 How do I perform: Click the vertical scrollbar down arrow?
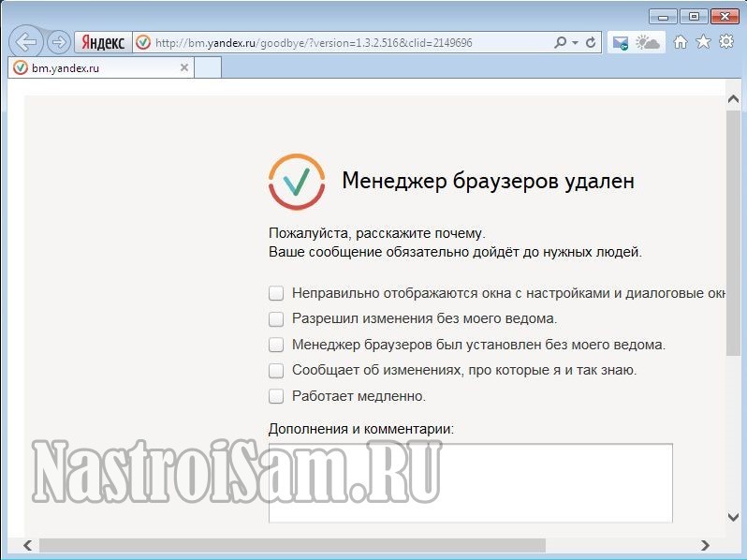pyautogui.click(x=733, y=517)
